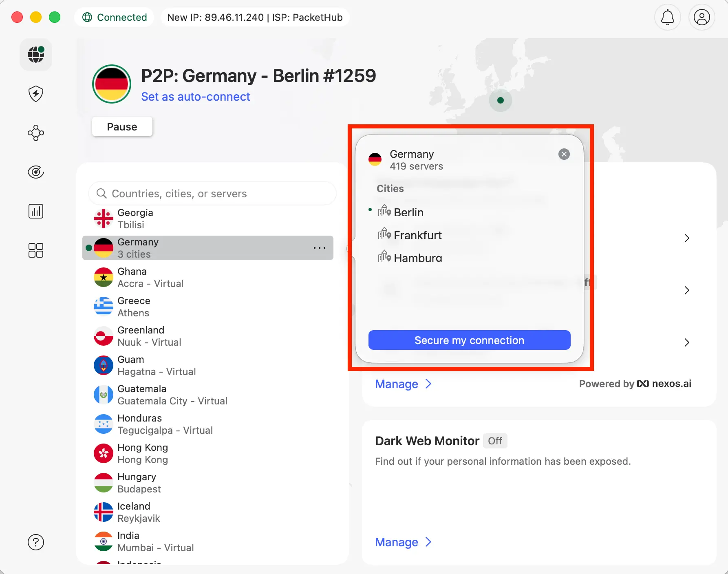Open the notifications bell

[x=667, y=17]
